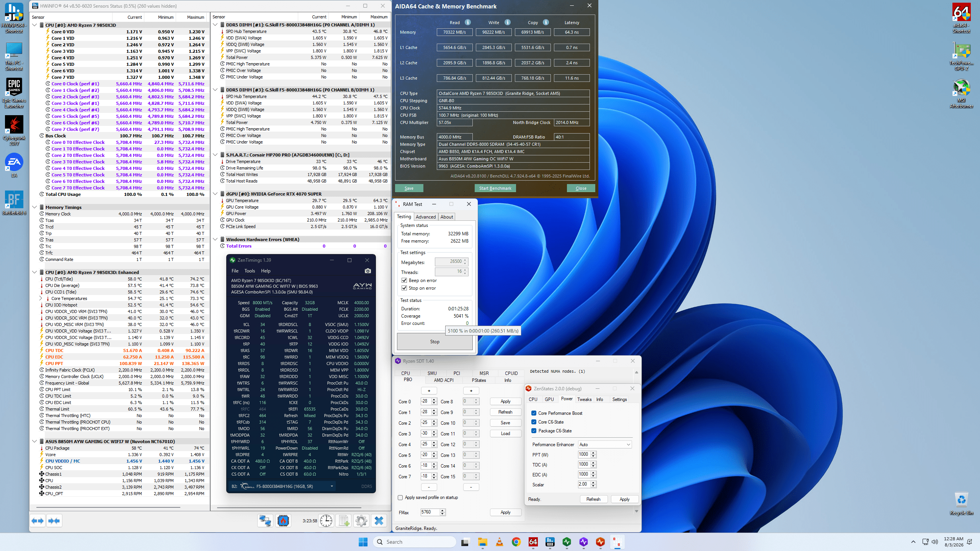Open Google Chrome from the taskbar

(x=516, y=542)
